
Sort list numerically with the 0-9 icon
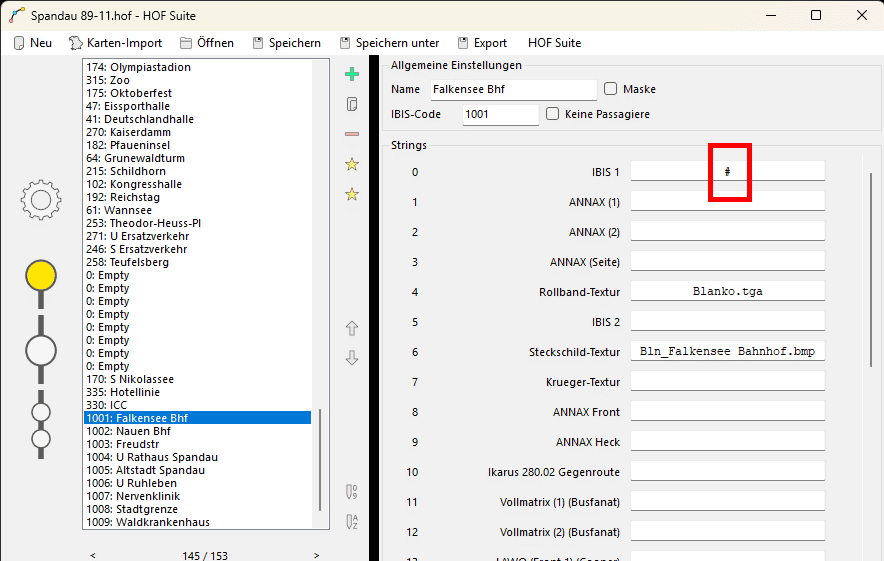tap(351, 491)
